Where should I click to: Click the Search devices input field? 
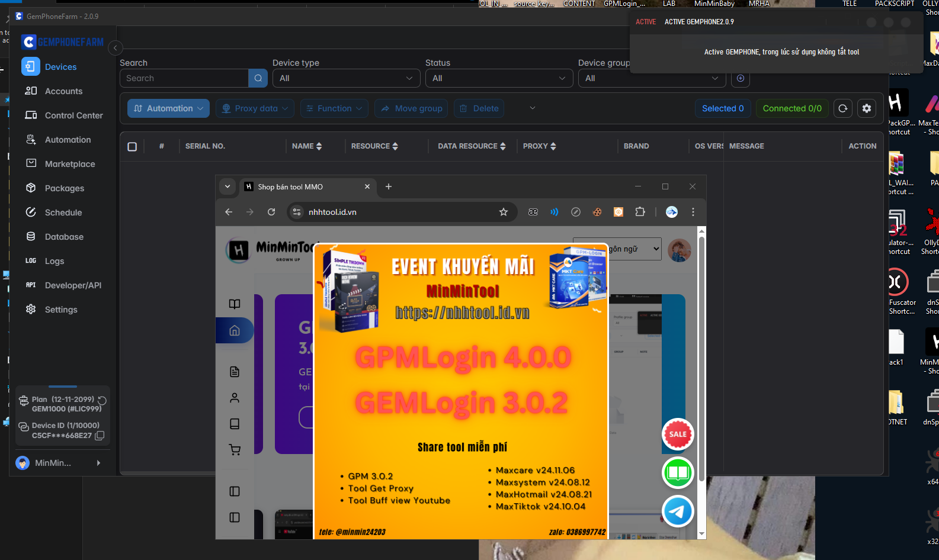[x=184, y=78]
